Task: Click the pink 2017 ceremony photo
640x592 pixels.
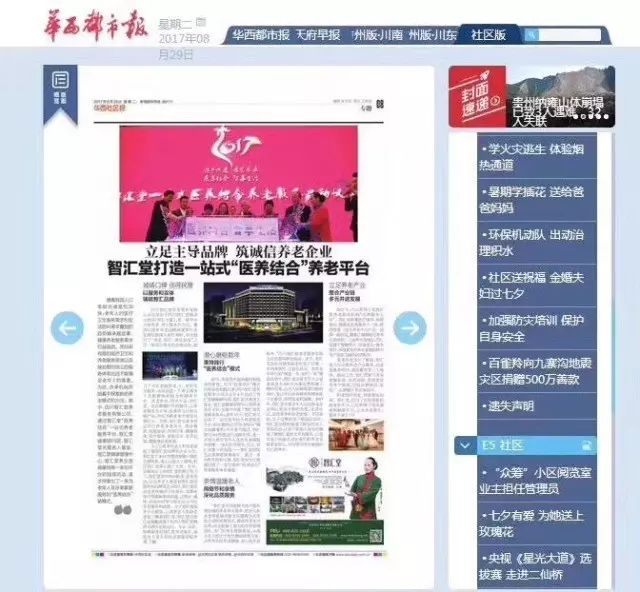Action: (x=238, y=184)
